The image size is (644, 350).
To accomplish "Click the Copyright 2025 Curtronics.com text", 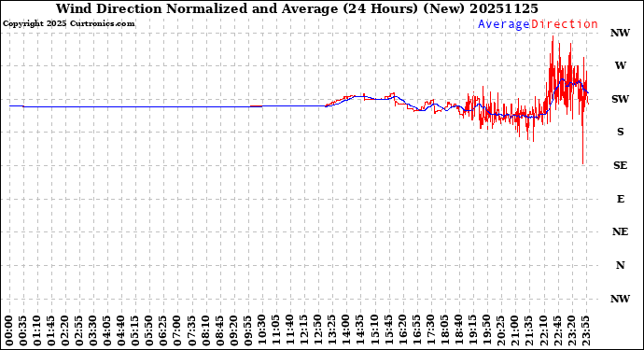I will click(68, 24).
